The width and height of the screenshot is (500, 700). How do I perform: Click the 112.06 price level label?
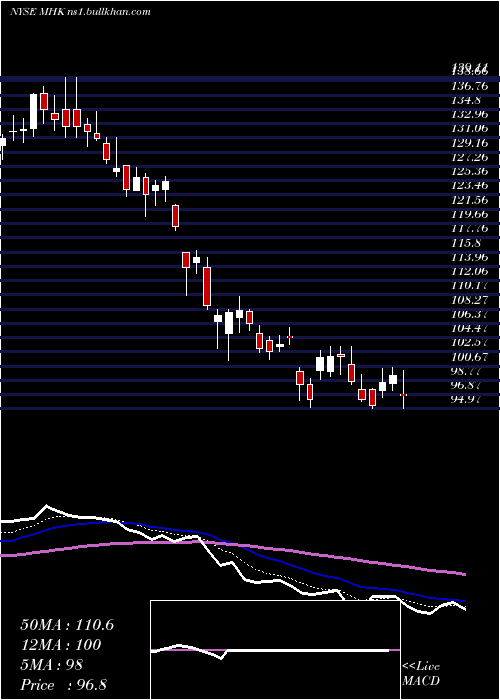click(x=470, y=271)
